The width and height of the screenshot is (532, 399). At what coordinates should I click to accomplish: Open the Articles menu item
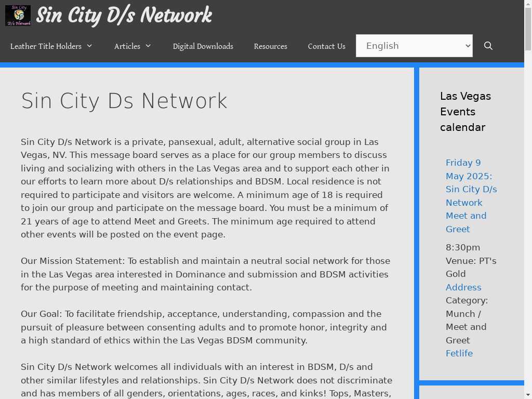pyautogui.click(x=127, y=46)
